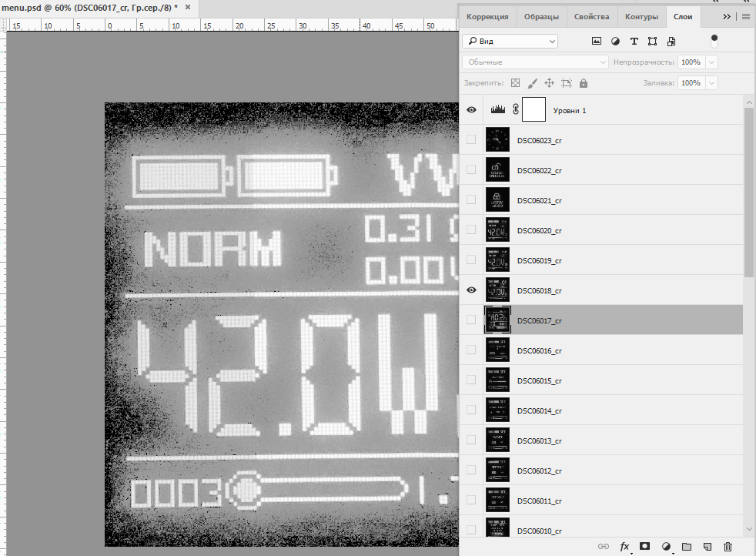Show DSC06022_cr layer visibility
The width and height of the screenshot is (756, 556).
click(x=471, y=169)
